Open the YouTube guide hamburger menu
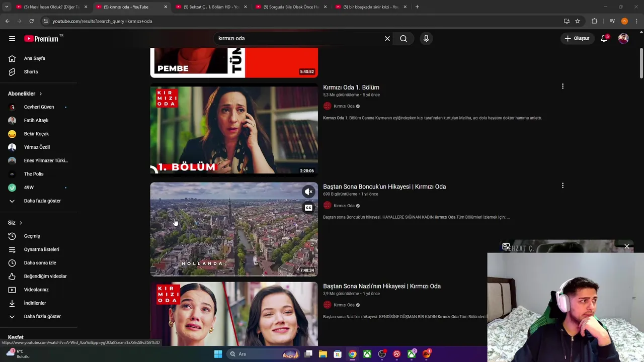The height and width of the screenshot is (362, 644). pyautogui.click(x=12, y=38)
